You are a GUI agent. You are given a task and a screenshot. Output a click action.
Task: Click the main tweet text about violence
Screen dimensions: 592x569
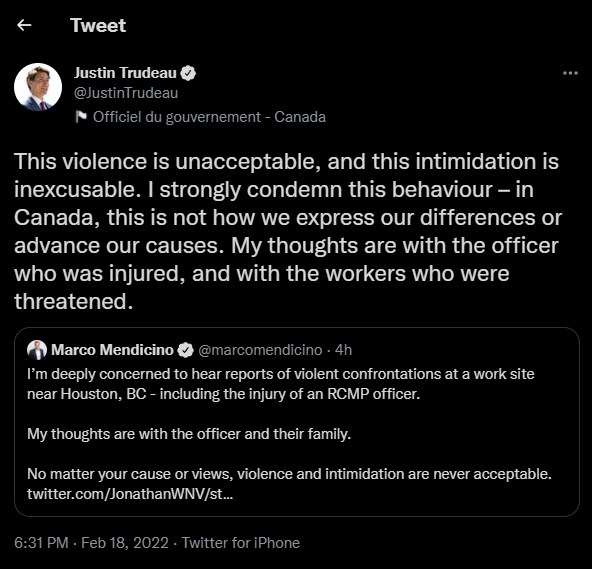point(288,231)
